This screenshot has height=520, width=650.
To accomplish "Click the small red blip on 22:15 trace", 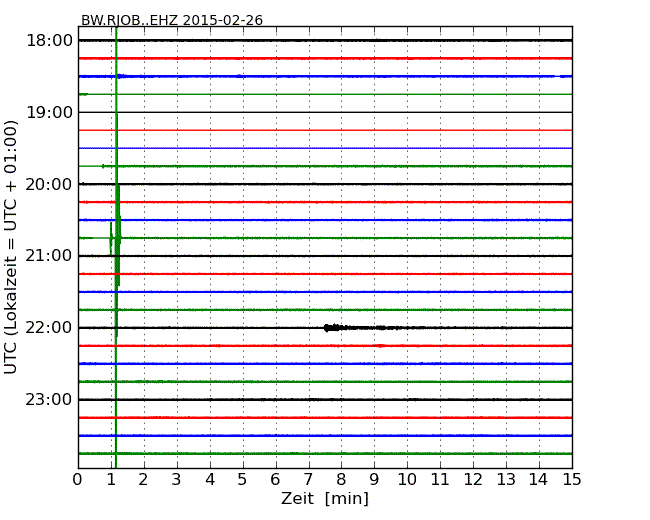I will click(381, 345).
